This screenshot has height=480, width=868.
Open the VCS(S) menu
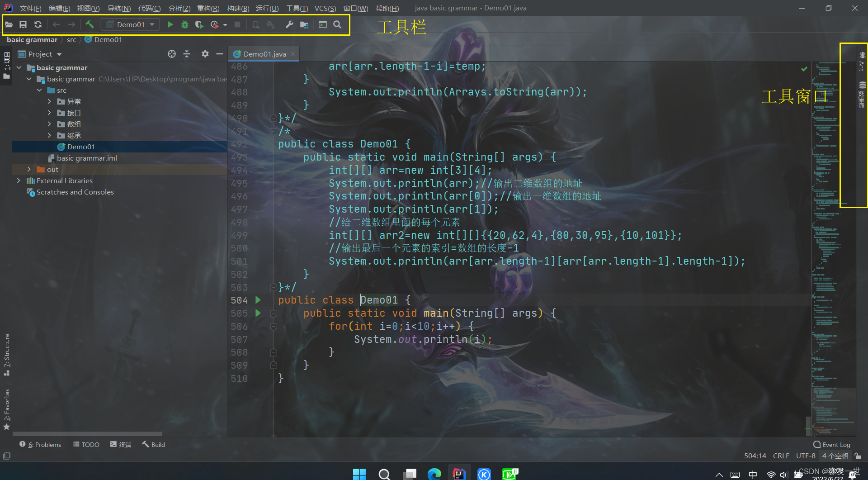point(325,8)
